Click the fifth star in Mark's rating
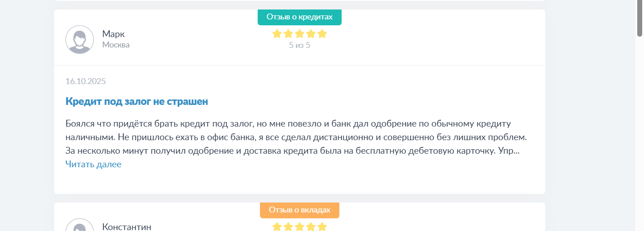 (322, 34)
